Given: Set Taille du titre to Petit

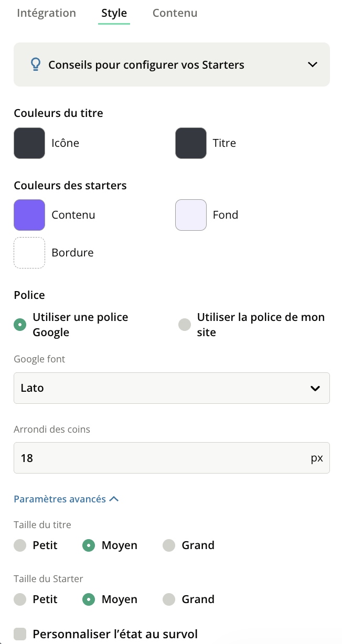Looking at the screenshot, I should [20, 545].
